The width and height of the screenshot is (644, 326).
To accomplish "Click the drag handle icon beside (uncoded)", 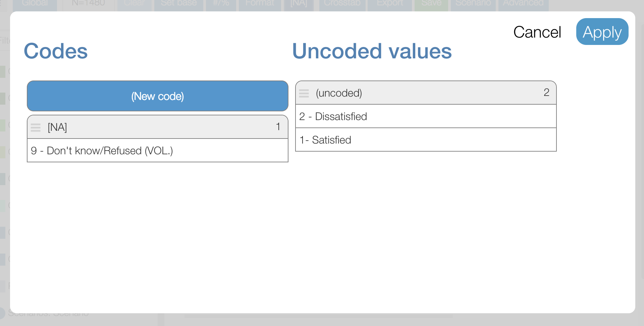I will pos(304,93).
